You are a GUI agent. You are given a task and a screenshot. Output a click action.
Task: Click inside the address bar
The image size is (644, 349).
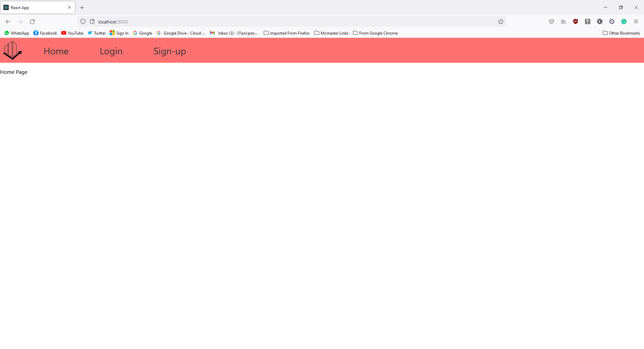click(235, 21)
